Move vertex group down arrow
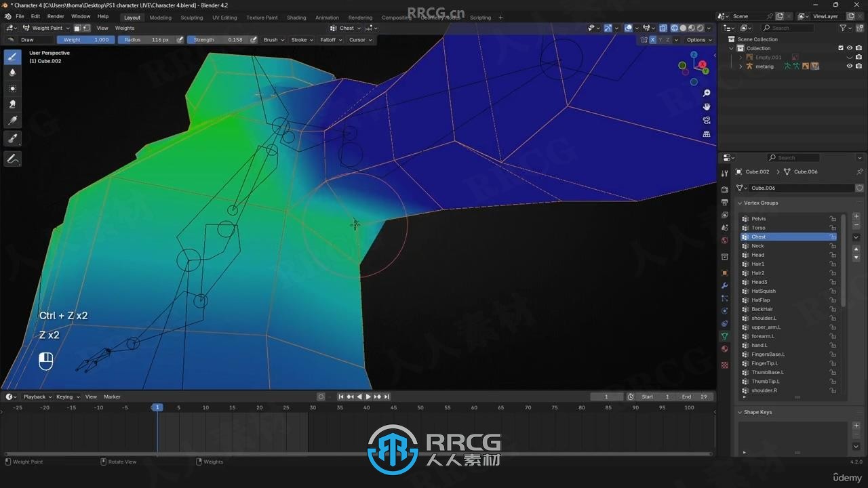 (x=856, y=258)
